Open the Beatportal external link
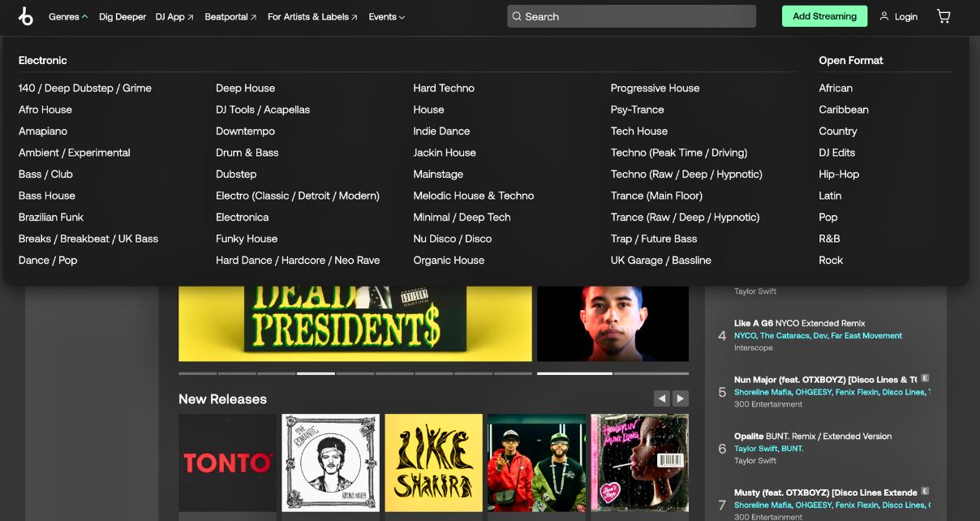Screen dimensions: 980x521 point(230,16)
